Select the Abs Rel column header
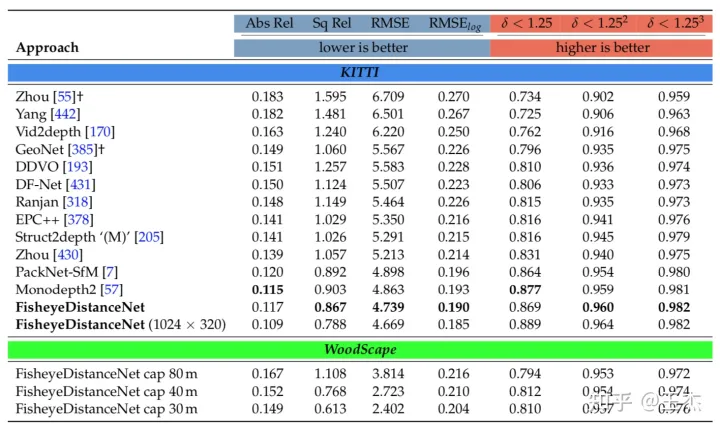 click(270, 23)
